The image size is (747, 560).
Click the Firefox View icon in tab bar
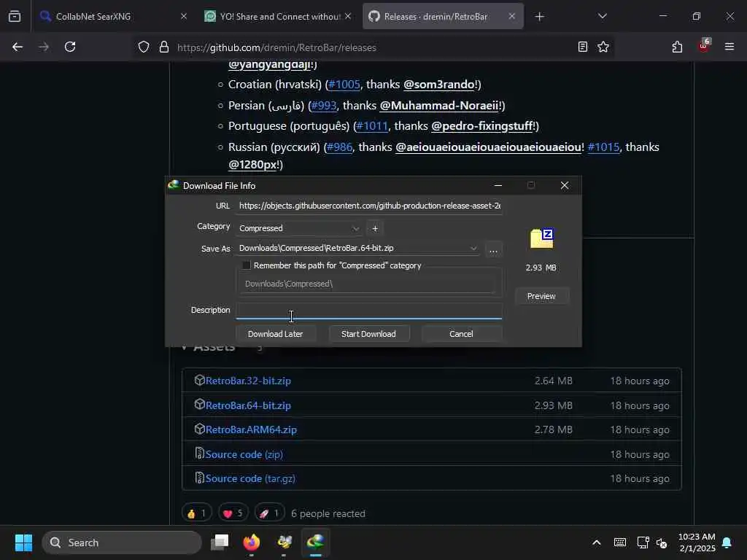(x=15, y=16)
